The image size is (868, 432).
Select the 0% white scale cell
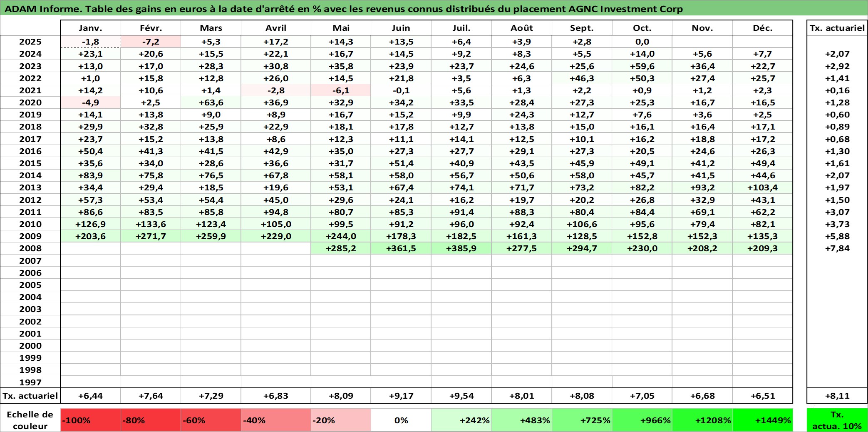pyautogui.click(x=401, y=420)
